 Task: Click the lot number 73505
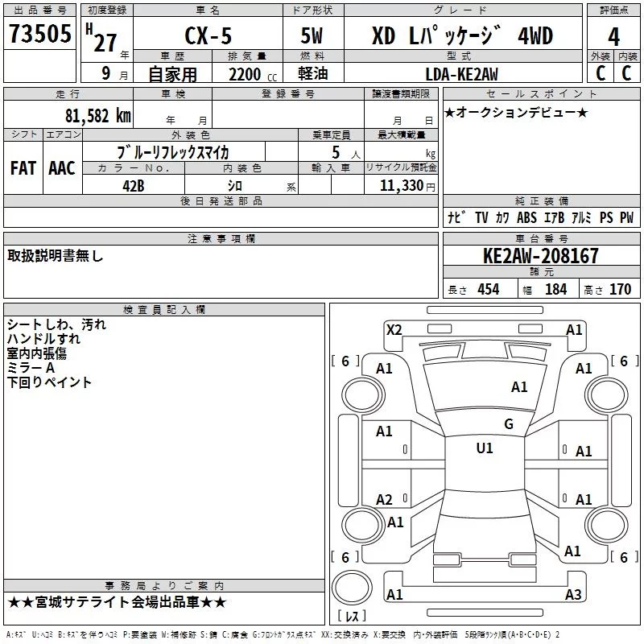(39, 34)
